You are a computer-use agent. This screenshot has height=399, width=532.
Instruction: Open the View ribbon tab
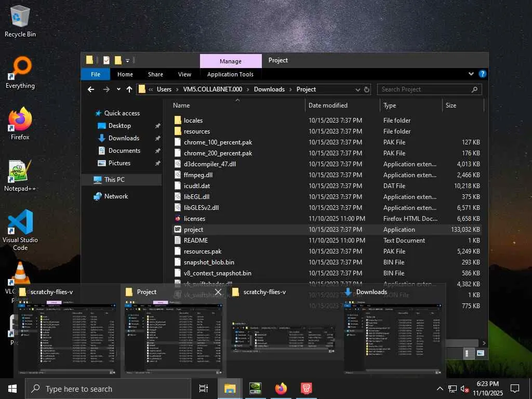pyautogui.click(x=184, y=74)
